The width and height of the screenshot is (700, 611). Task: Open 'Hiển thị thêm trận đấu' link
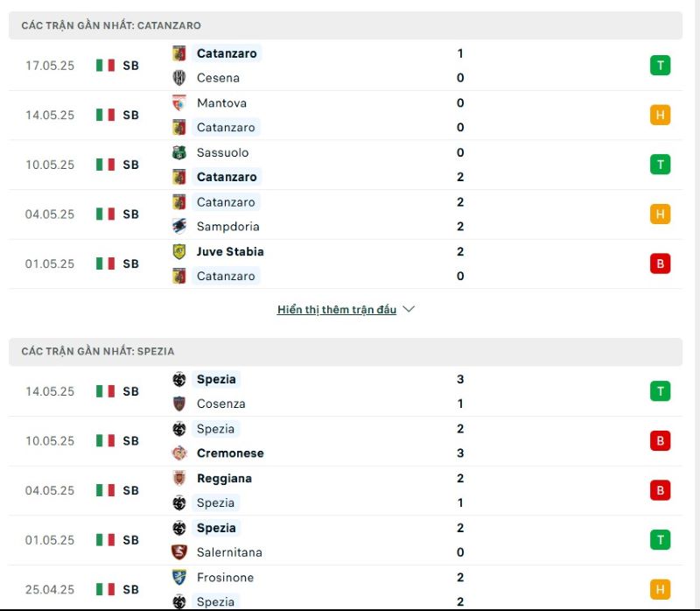click(x=337, y=310)
